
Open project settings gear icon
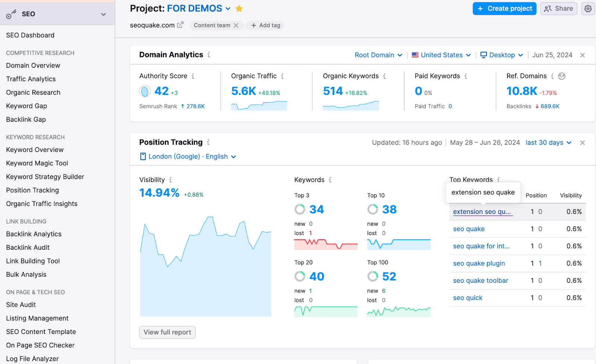(588, 8)
